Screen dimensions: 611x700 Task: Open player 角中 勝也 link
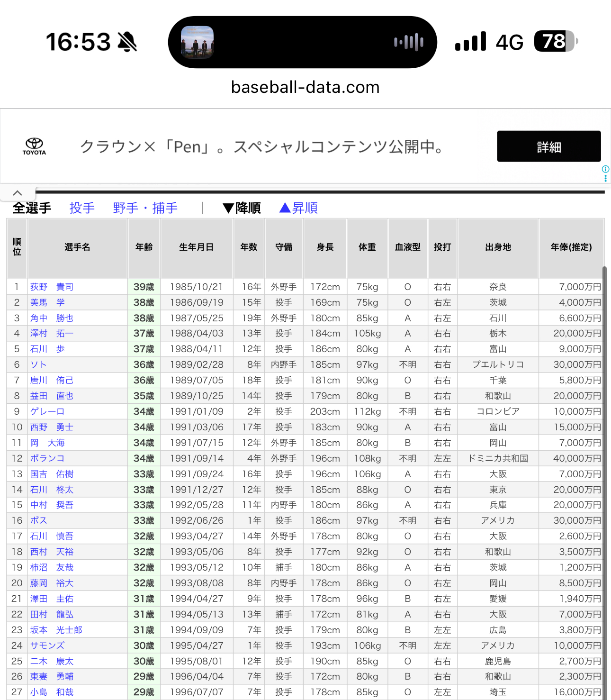pyautogui.click(x=52, y=318)
